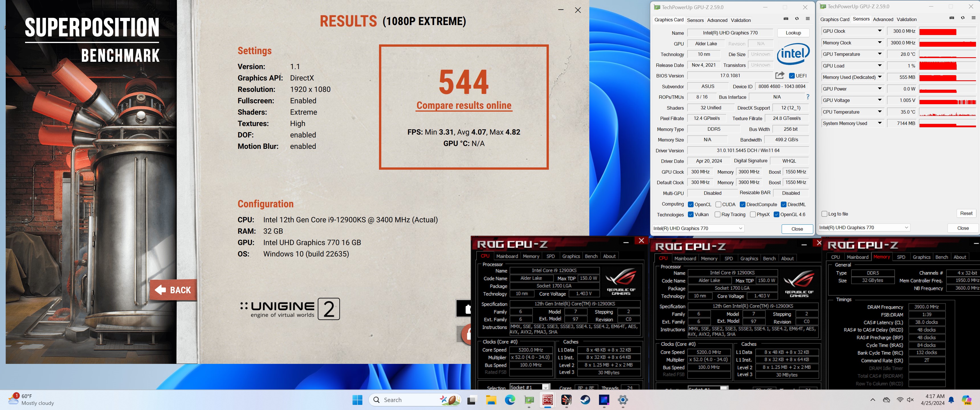This screenshot has height=410, width=980.
Task: Click the GPU Clock sensor history graph
Action: coord(947,31)
